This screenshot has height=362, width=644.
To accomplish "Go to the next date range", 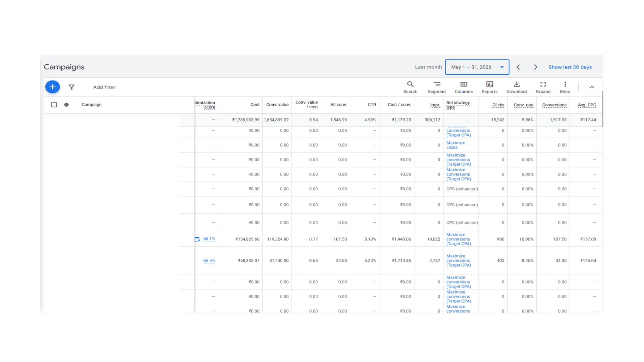I will (x=536, y=67).
